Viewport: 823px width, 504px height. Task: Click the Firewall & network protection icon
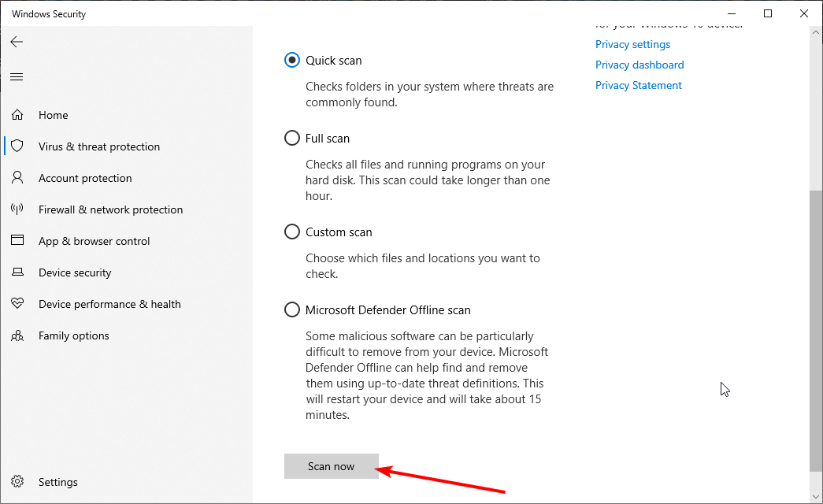(x=17, y=209)
